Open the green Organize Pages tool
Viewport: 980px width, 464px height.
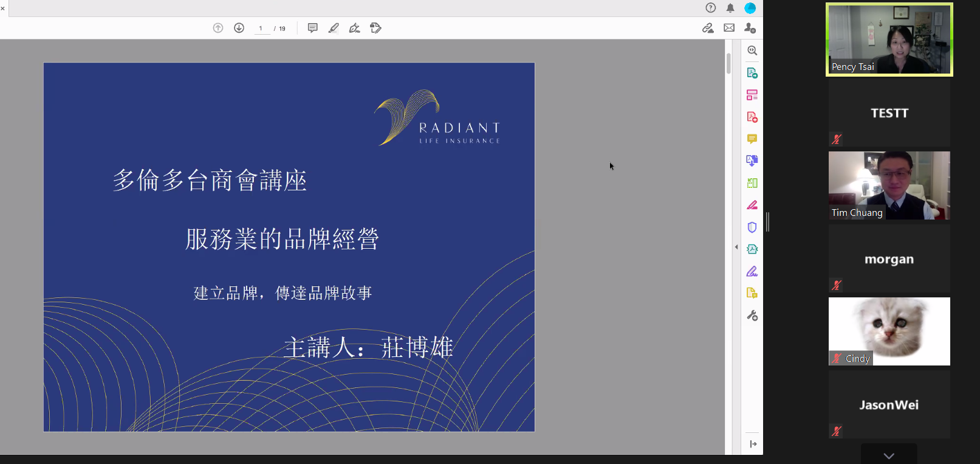[752, 183]
